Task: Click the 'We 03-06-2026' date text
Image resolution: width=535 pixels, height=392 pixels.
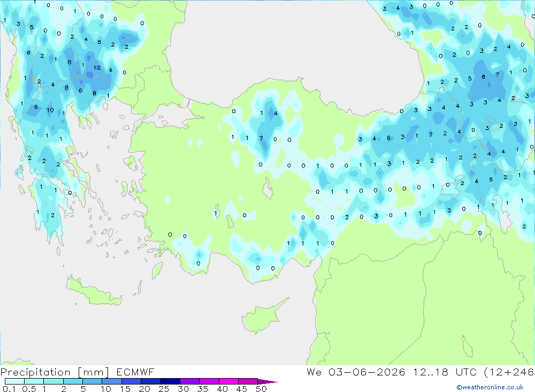Action: [x=356, y=372]
